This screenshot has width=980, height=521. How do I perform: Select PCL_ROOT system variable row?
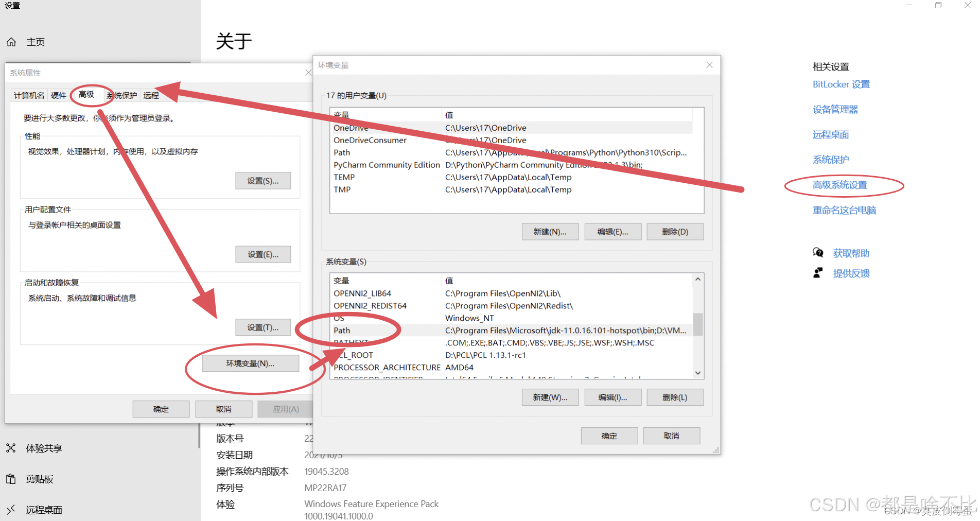point(511,355)
